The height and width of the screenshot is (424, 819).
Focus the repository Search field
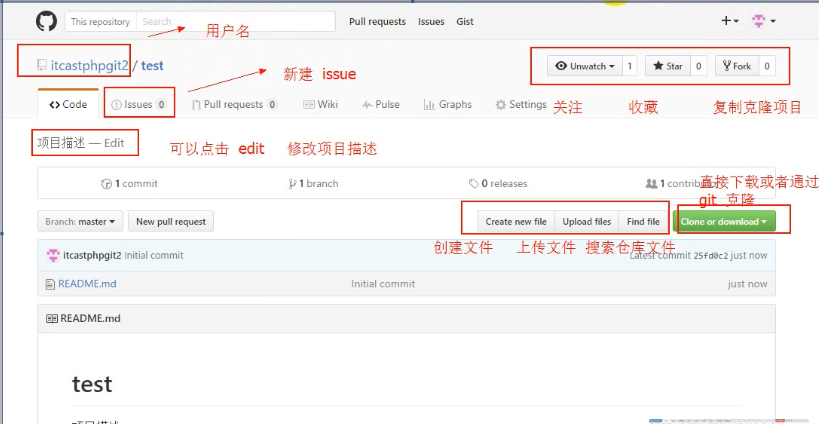pos(236,21)
